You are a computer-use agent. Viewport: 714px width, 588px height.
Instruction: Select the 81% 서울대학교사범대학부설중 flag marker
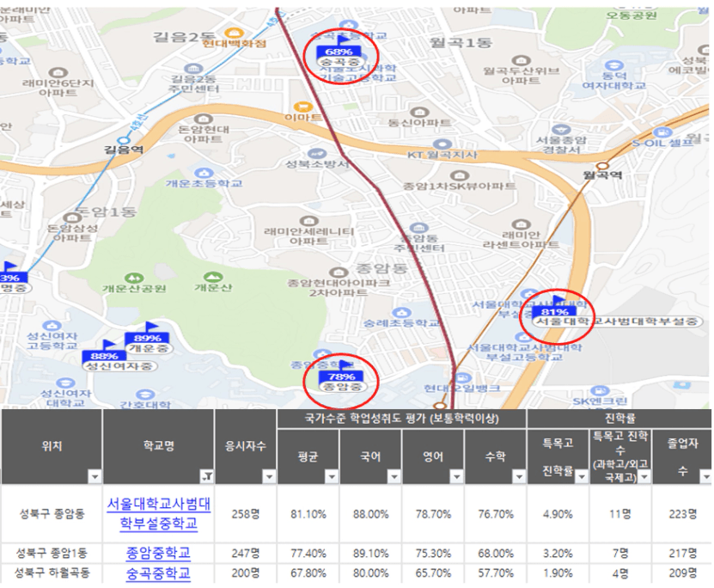pos(555,312)
